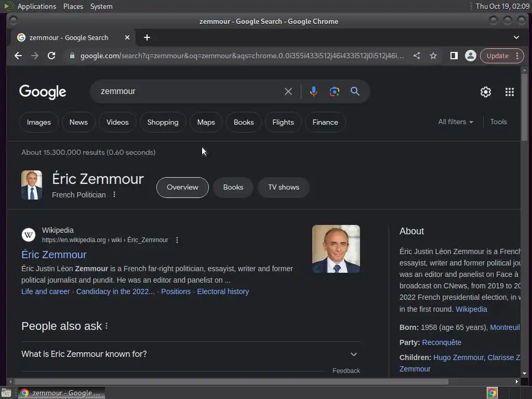This screenshot has width=532, height=399.
Task: Select TV shows tab
Action: 284,187
